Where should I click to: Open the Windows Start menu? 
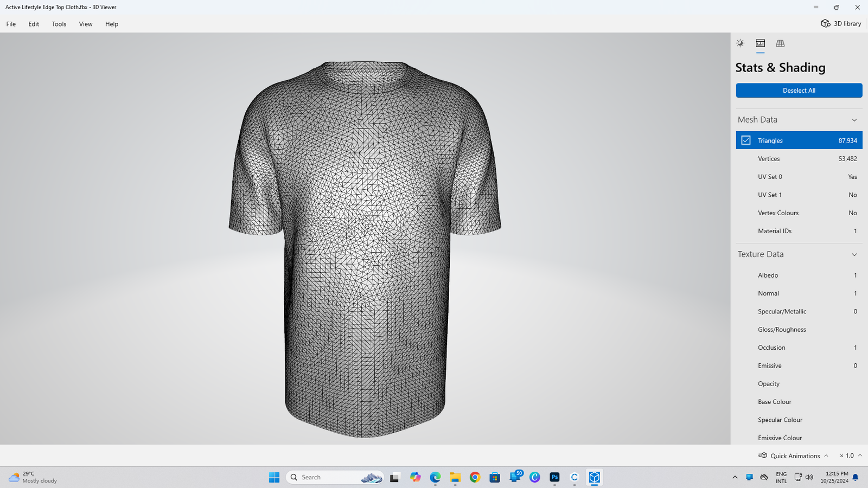(274, 477)
